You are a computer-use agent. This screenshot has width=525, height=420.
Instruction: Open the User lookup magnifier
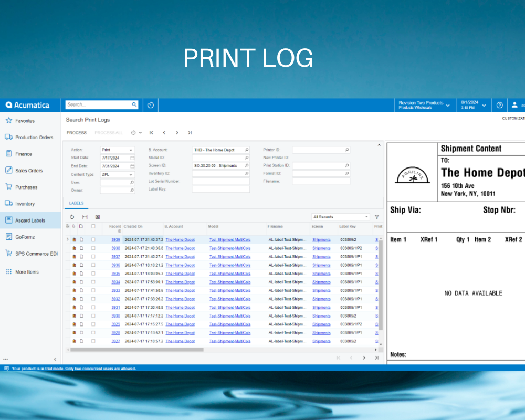click(x=132, y=183)
